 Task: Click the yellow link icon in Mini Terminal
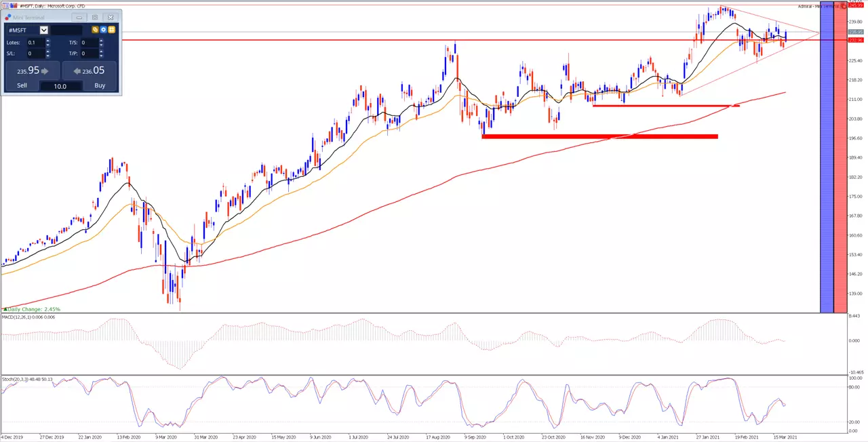point(95,29)
